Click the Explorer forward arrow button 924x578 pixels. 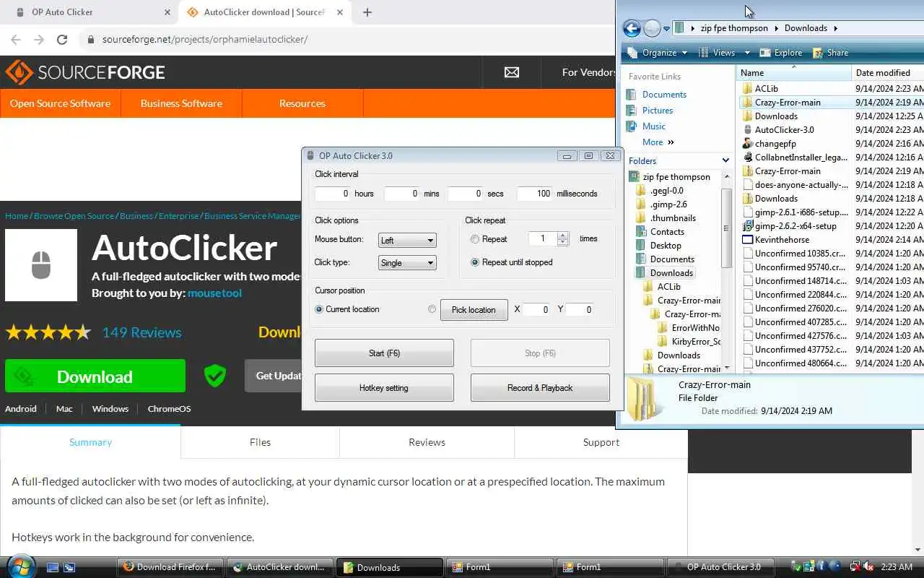coord(652,28)
